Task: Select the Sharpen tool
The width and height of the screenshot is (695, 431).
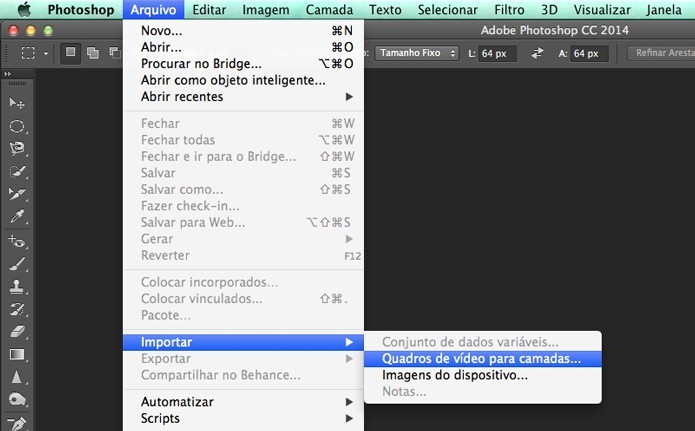Action: point(17,377)
